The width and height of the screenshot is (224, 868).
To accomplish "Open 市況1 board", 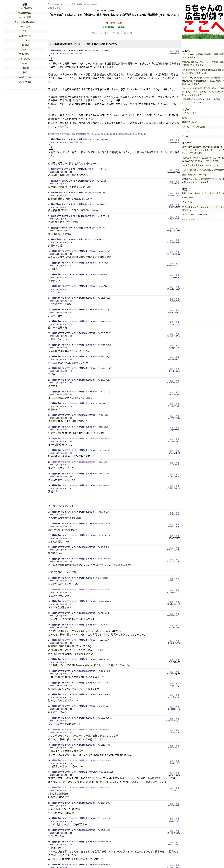I will (25, 31).
